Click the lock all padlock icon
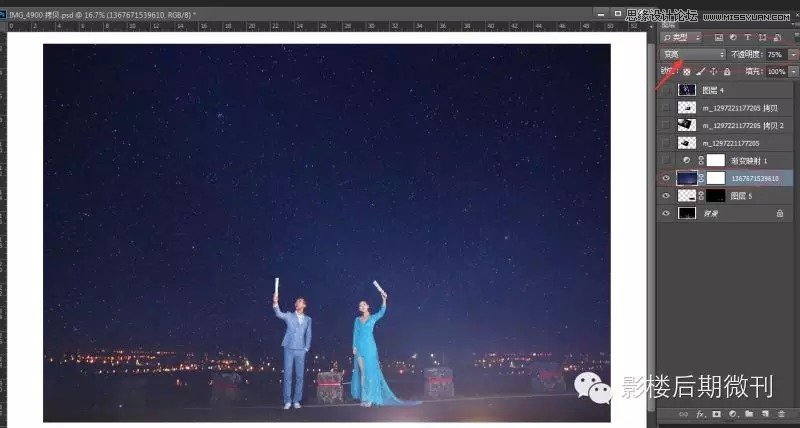Image resolution: width=800 pixels, height=428 pixels. [727, 72]
